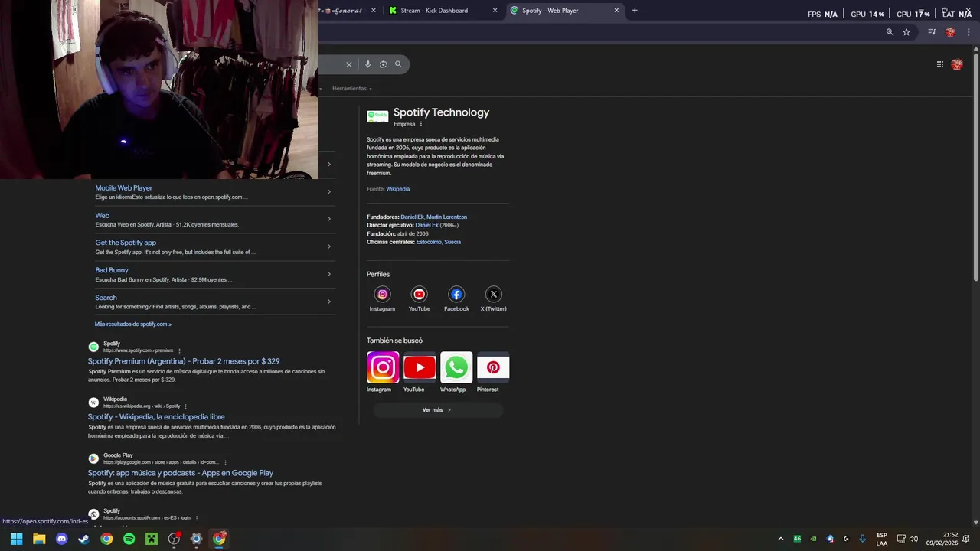Open Chrome page zoom indicator
Image resolution: width=980 pixels, height=551 pixels.
890,32
